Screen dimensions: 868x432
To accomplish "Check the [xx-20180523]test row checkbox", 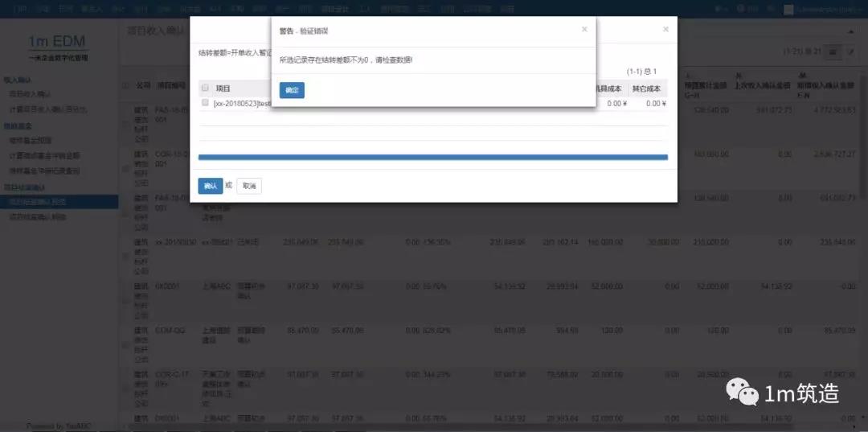I will (x=205, y=103).
